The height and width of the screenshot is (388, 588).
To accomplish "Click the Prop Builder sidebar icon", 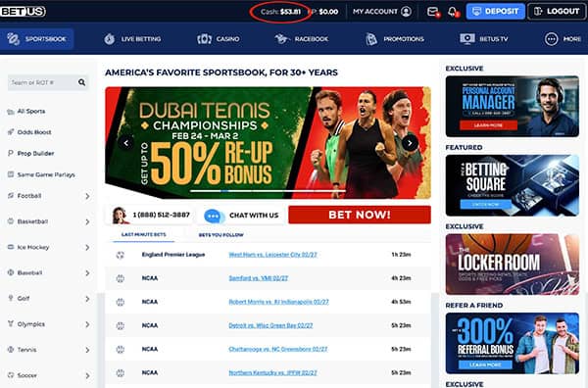I will 11,153.
